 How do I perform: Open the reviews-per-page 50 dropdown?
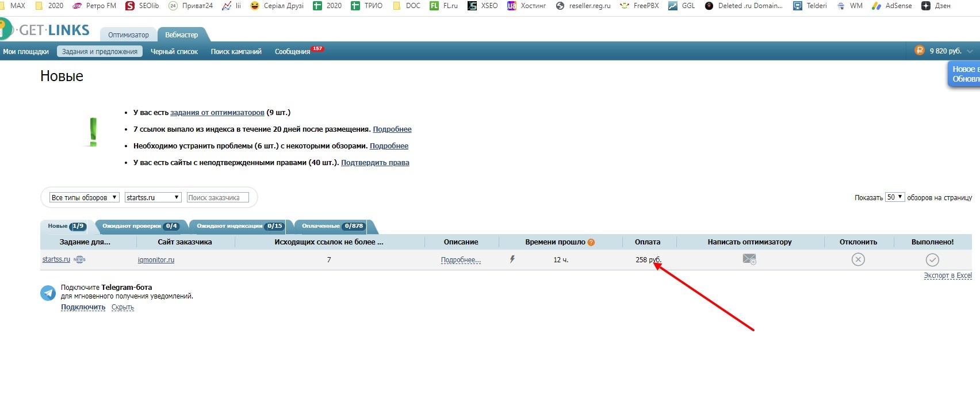(895, 197)
